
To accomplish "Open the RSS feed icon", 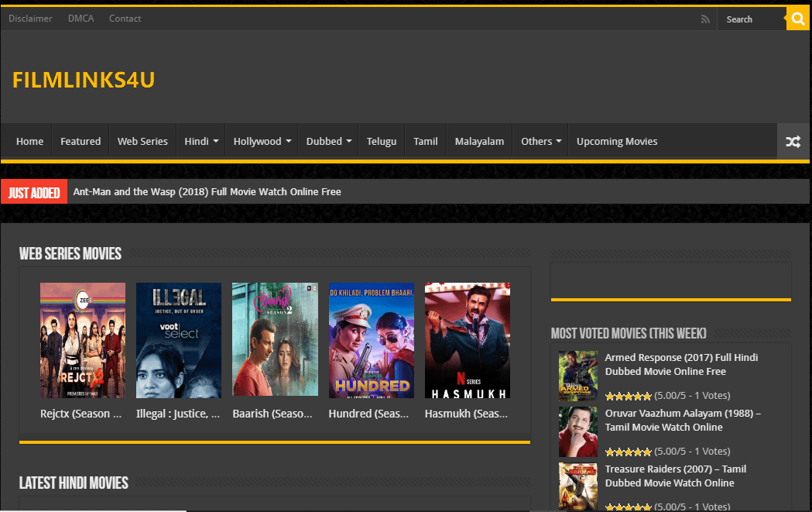I will click(x=705, y=19).
